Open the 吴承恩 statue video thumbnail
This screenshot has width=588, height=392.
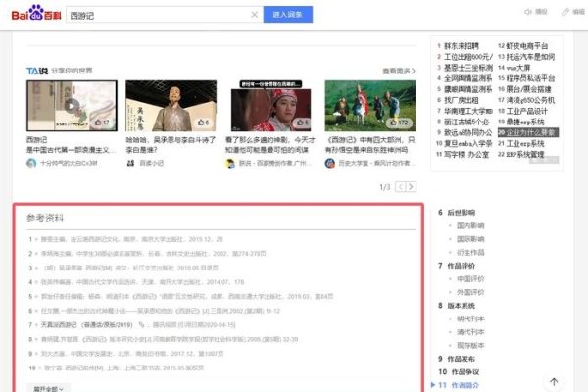pyautogui.click(x=171, y=106)
